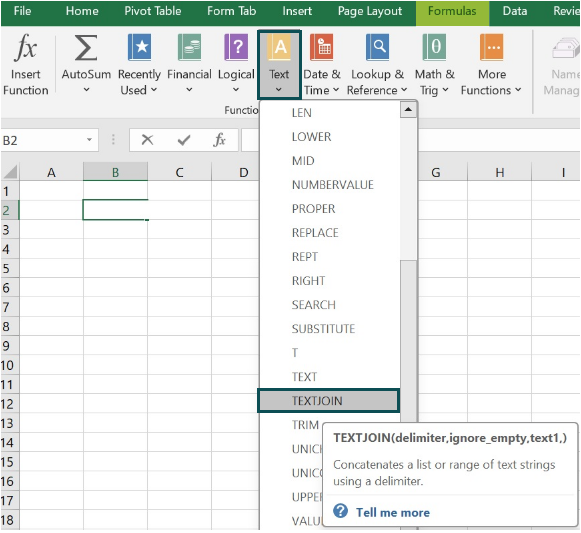Expand the AutoSum dropdown arrow
Image resolution: width=581 pixels, height=533 pixels.
[x=86, y=90]
